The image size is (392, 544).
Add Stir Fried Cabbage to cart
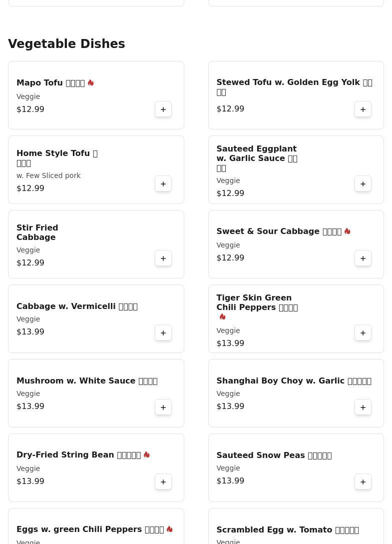click(x=163, y=258)
